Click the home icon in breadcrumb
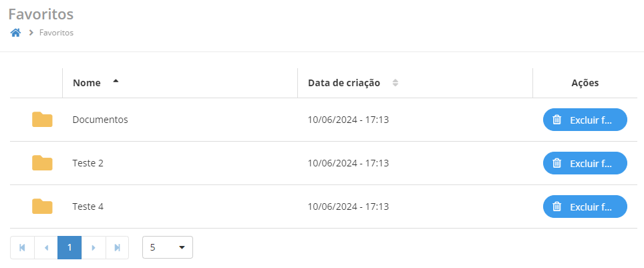Image resolution: width=644 pixels, height=268 pixels. (16, 33)
